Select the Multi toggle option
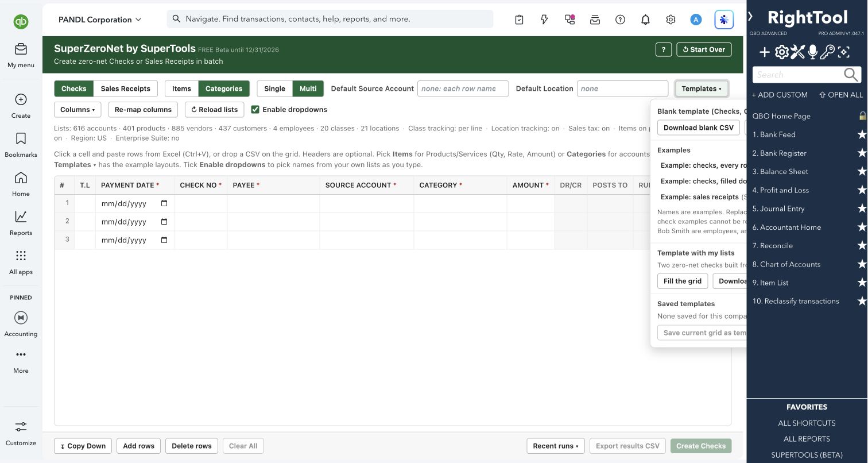 point(308,88)
